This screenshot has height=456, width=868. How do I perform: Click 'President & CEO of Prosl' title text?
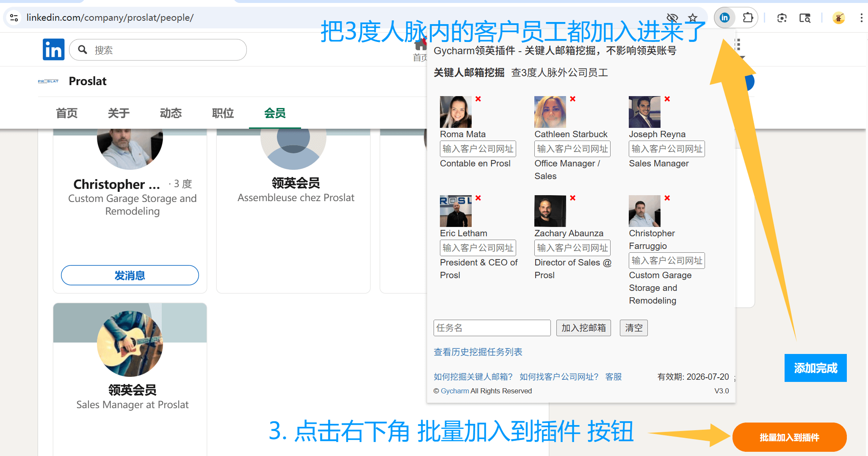(478, 269)
